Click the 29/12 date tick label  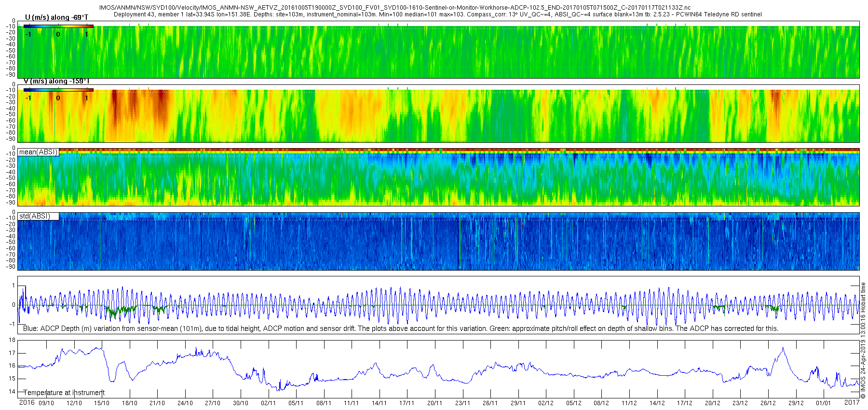click(x=796, y=403)
